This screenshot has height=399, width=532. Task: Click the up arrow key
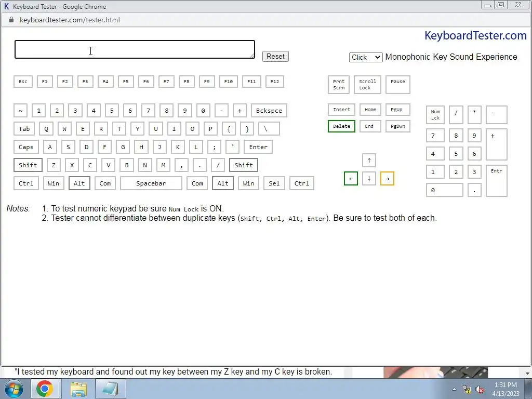pyautogui.click(x=369, y=161)
